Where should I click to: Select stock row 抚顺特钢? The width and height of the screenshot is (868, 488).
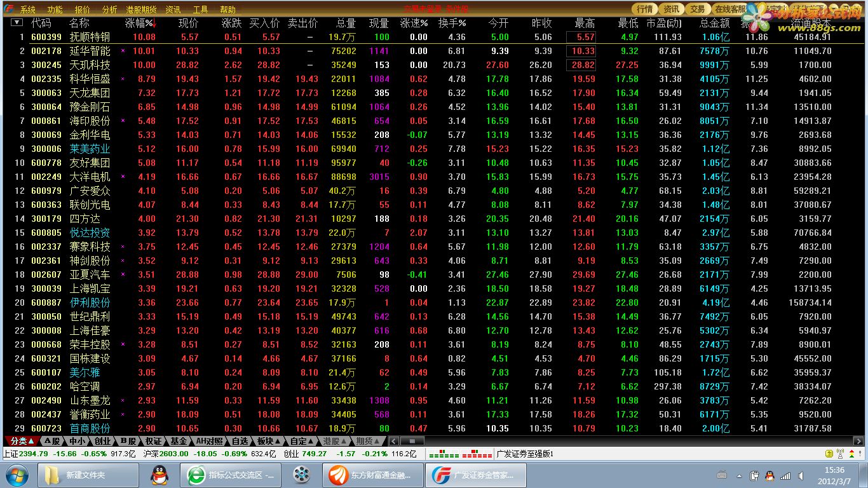434,37
